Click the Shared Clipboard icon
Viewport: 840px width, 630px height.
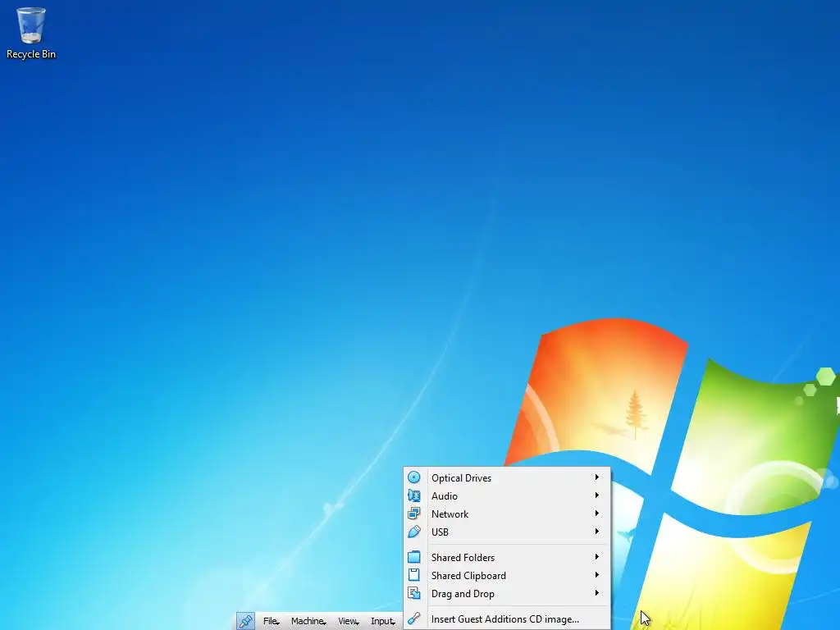click(x=414, y=575)
